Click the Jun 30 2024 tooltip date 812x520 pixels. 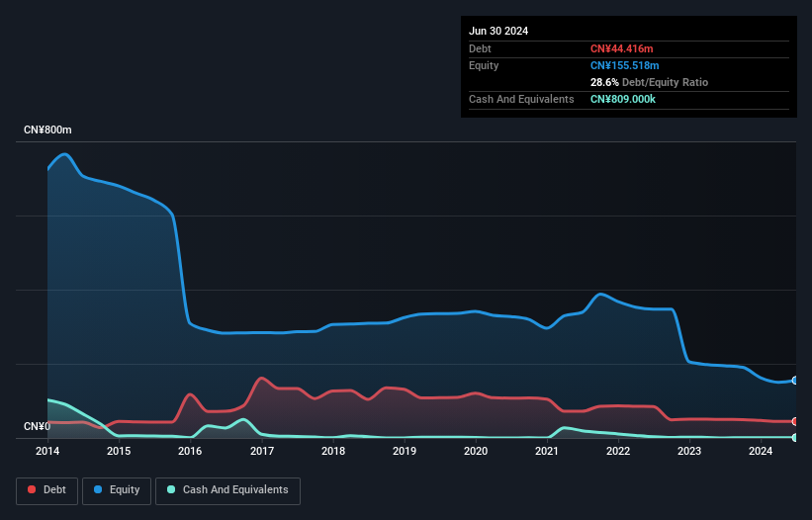pyautogui.click(x=498, y=31)
